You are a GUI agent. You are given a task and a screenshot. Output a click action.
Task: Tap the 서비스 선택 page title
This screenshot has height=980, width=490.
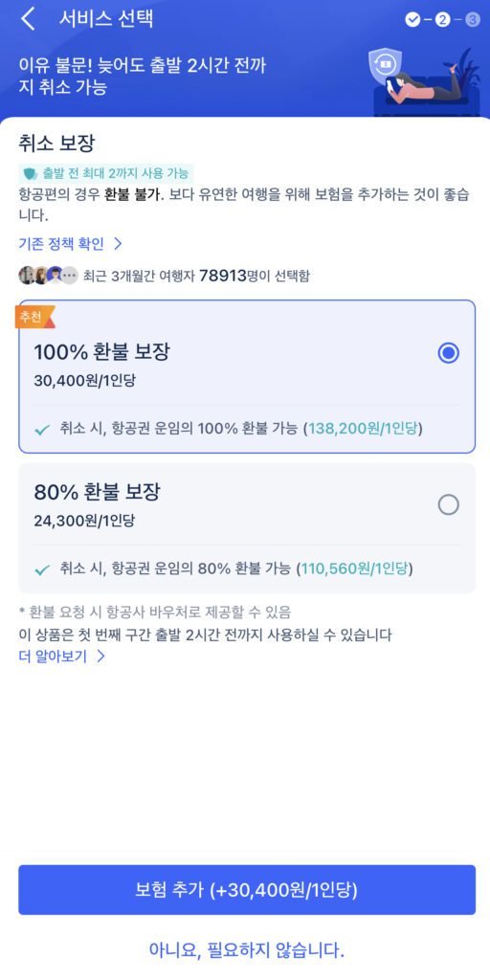[x=106, y=19]
